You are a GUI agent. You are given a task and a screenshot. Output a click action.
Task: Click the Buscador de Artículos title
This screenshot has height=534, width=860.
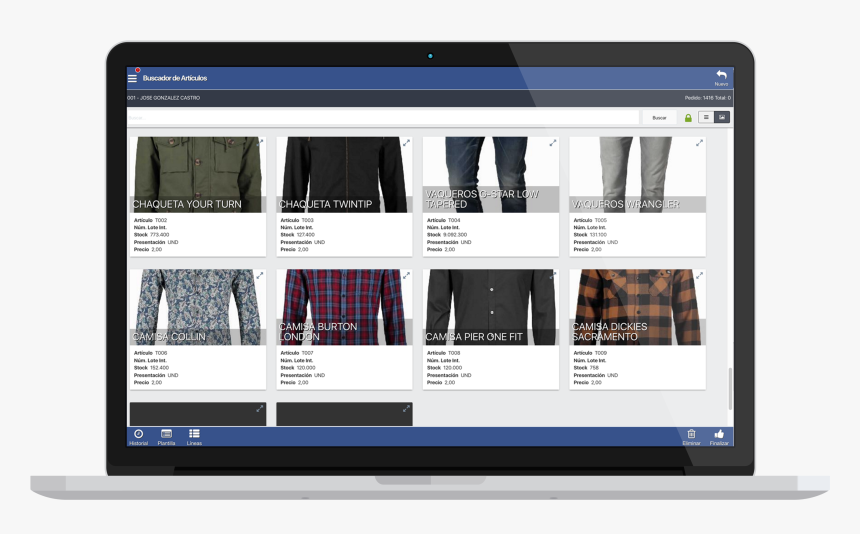[x=175, y=78]
